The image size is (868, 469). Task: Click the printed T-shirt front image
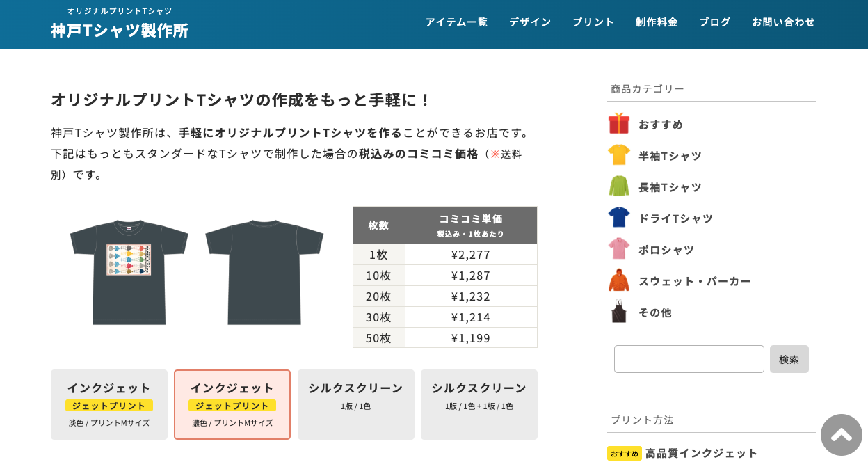click(x=129, y=272)
